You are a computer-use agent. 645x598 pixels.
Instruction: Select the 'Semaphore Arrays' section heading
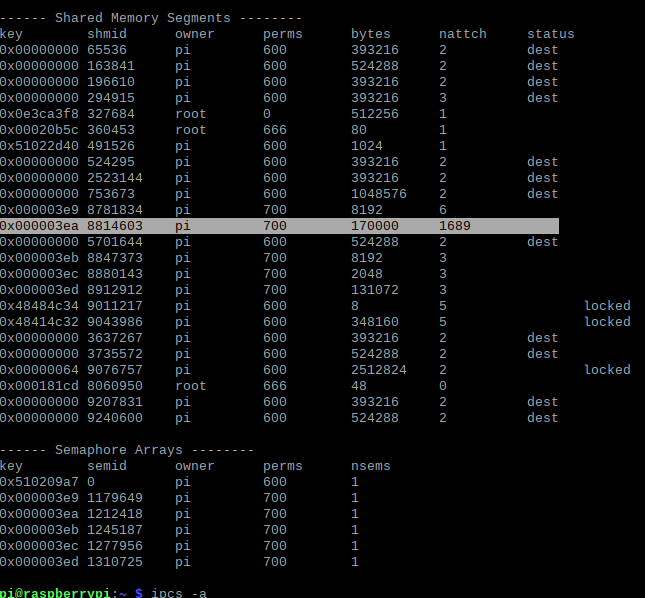coord(119,450)
